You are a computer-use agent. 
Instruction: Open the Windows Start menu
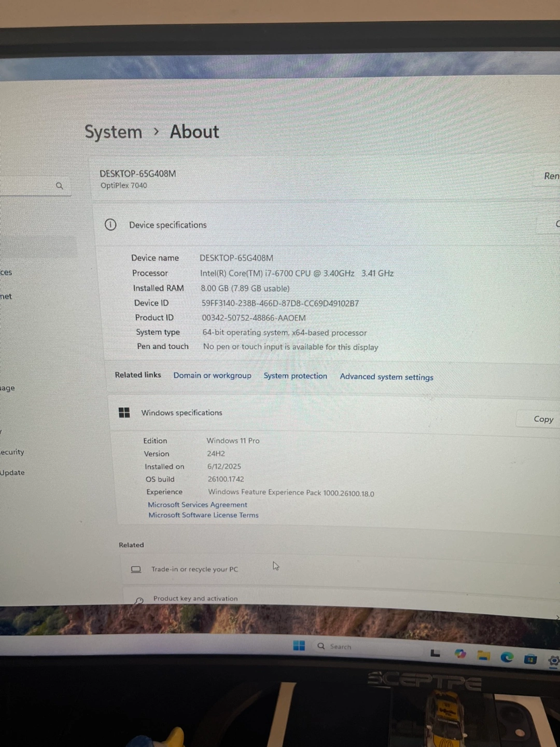299,645
